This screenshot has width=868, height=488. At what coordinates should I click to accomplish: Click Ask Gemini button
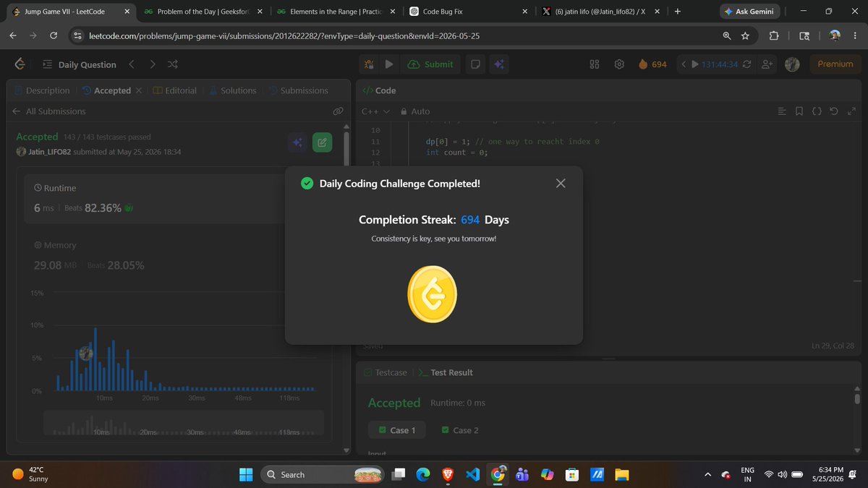[x=748, y=12]
